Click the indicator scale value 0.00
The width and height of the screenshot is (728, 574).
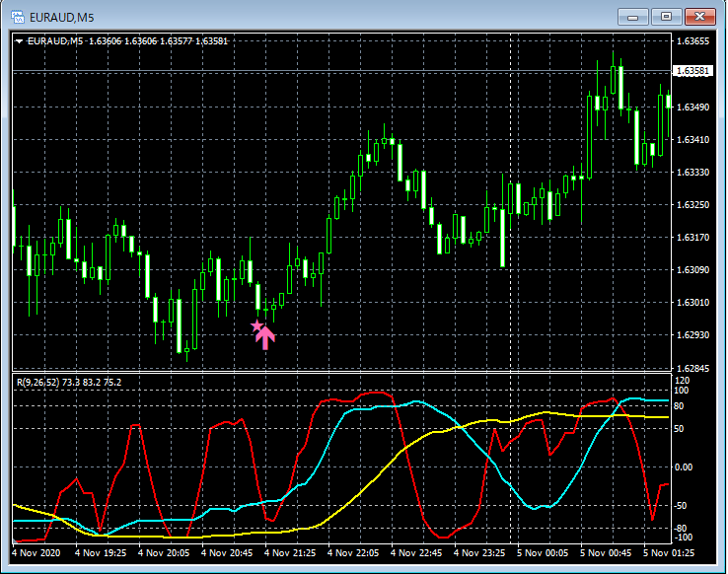pos(683,467)
